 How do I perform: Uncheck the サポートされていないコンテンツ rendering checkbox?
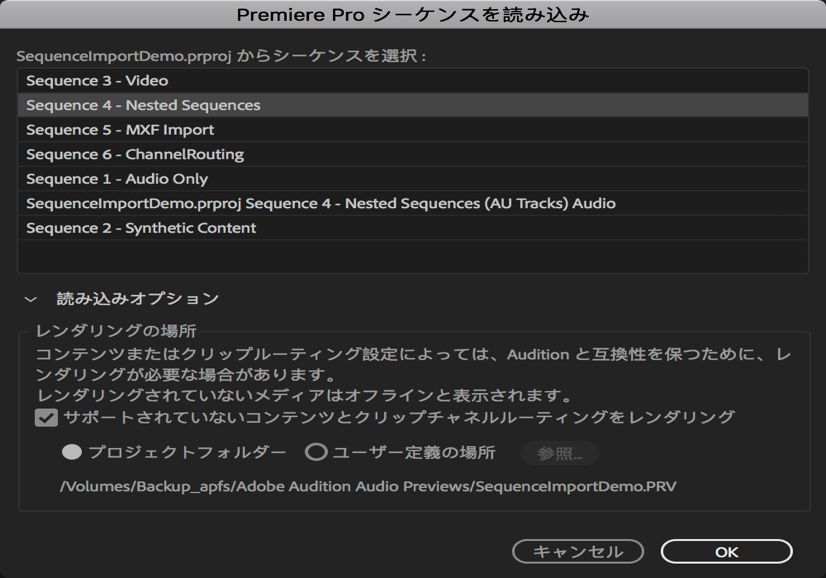pyautogui.click(x=46, y=418)
